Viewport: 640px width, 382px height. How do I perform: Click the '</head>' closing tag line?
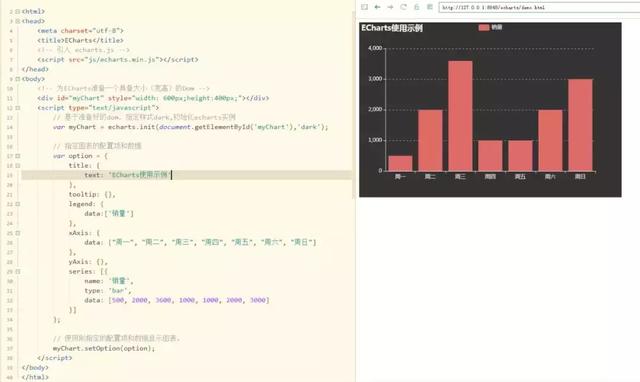click(35, 69)
